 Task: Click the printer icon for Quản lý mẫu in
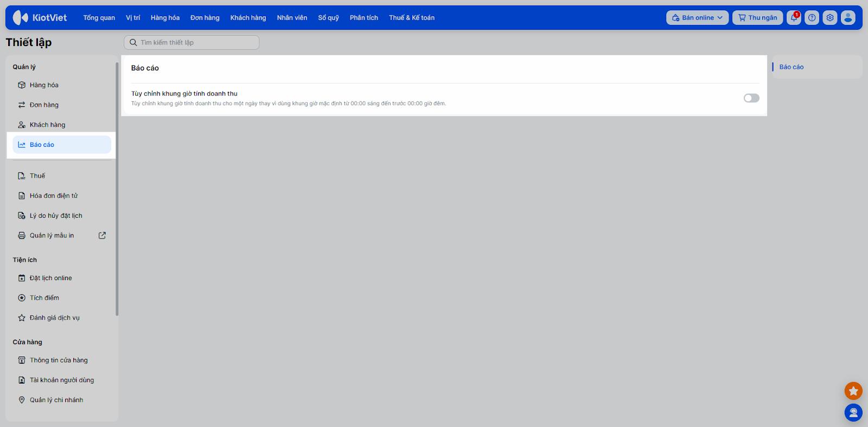[22, 236]
